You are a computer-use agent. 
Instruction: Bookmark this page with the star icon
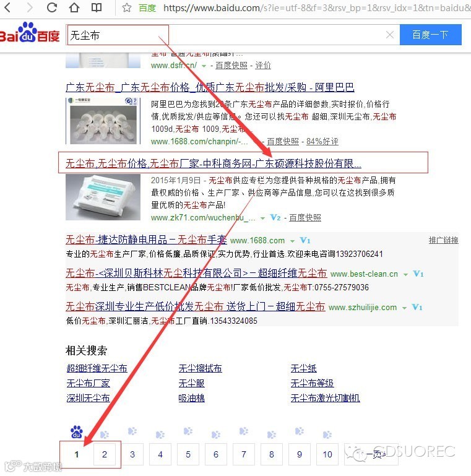click(127, 7)
